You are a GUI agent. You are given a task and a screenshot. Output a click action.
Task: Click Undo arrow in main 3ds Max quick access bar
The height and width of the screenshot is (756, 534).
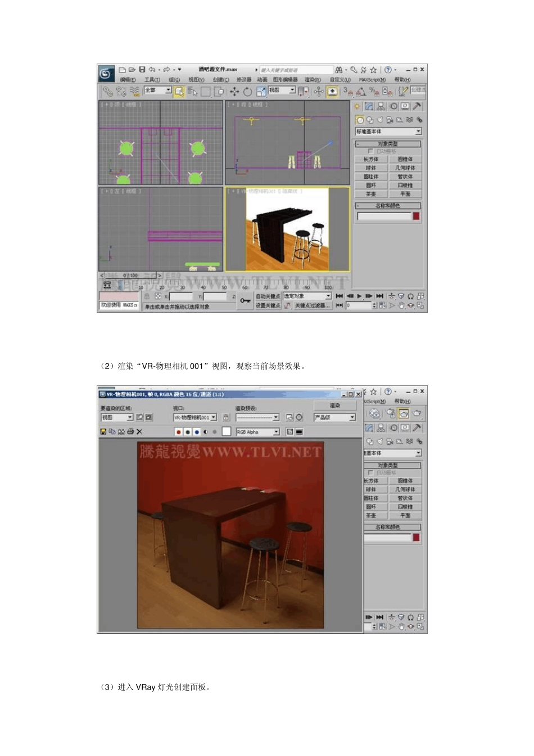[x=152, y=70]
